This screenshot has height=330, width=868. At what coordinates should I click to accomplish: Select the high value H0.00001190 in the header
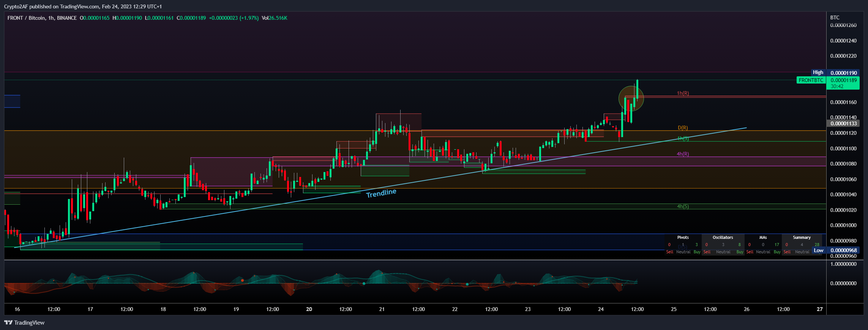[127, 18]
